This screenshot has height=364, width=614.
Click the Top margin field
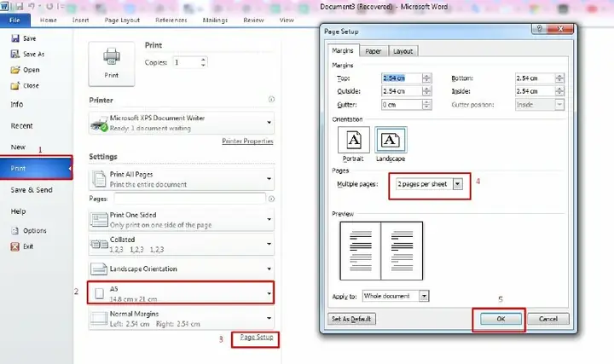[x=402, y=78]
